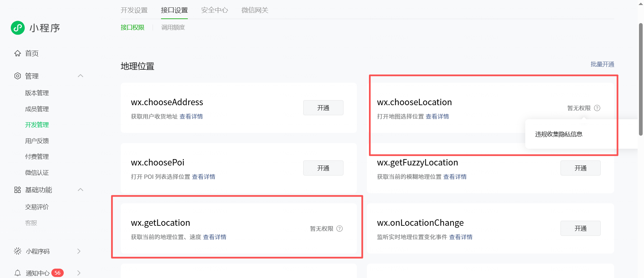Open 查看详情 link for wx.choosePoi
644x278 pixels.
pos(204,177)
